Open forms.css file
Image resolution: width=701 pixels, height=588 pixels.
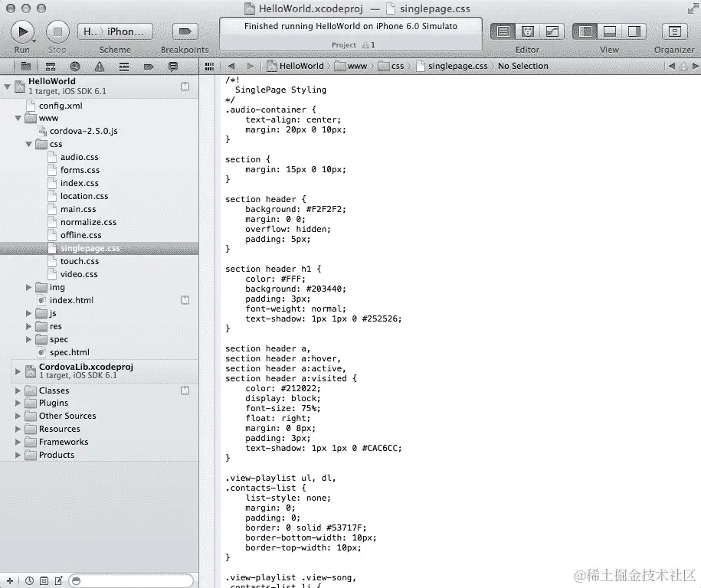point(80,170)
